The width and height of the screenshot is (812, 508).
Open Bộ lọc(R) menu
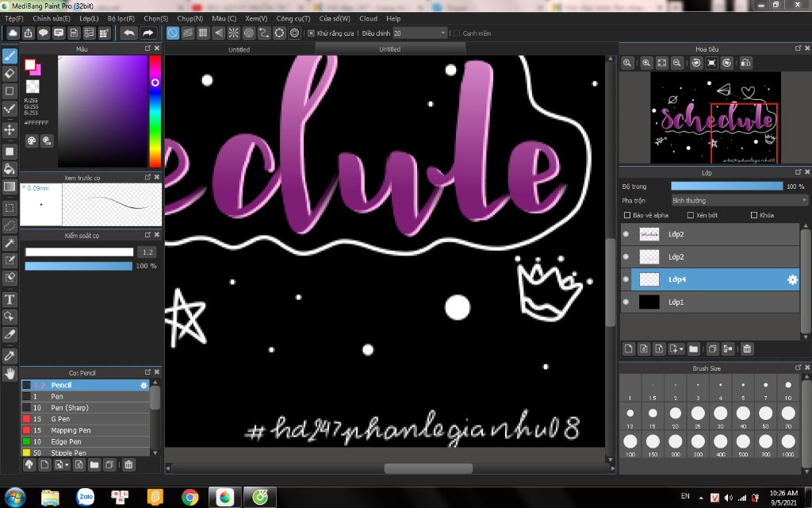(x=121, y=19)
